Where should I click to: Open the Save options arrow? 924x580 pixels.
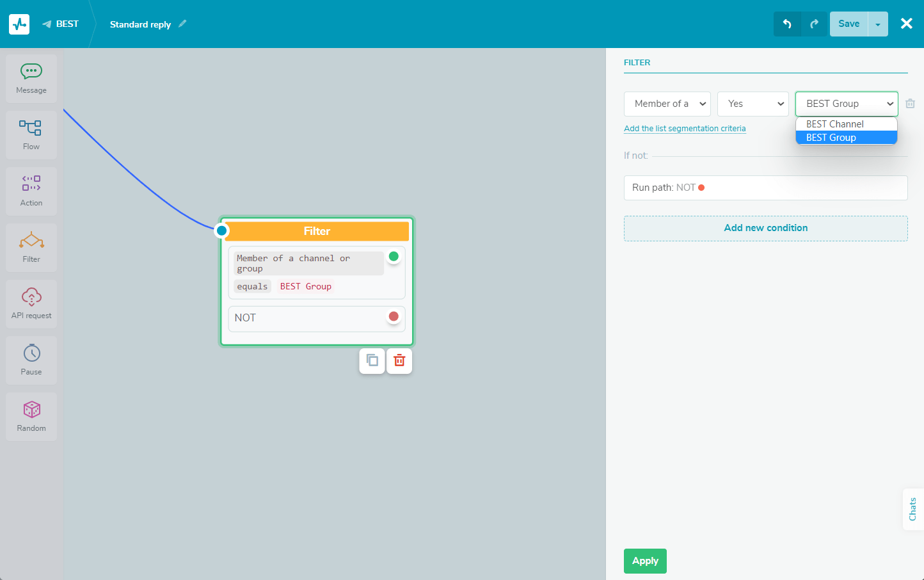[x=878, y=24]
